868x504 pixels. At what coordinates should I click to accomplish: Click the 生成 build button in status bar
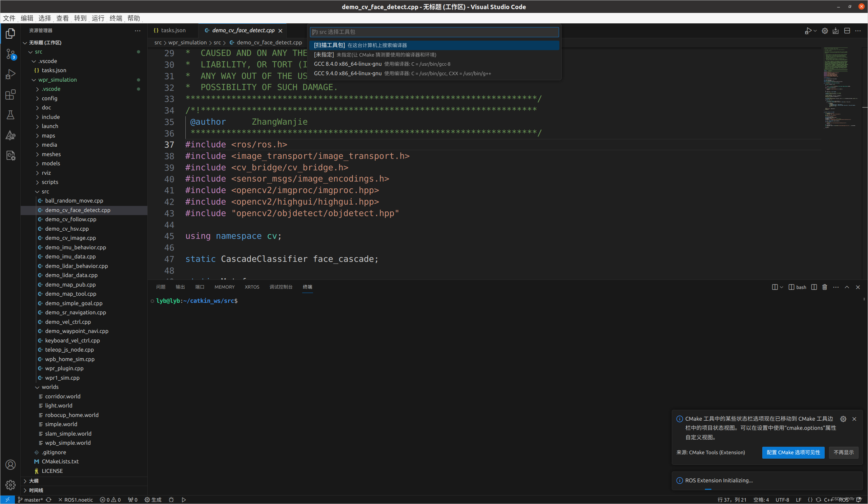(x=153, y=500)
